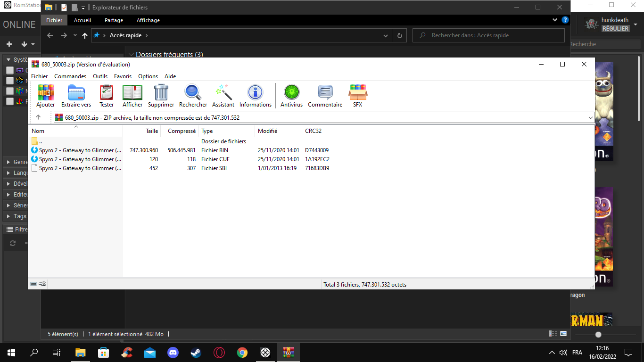Select the Spyro 2 Fichier SBI row
Image resolution: width=644 pixels, height=362 pixels.
point(183,168)
